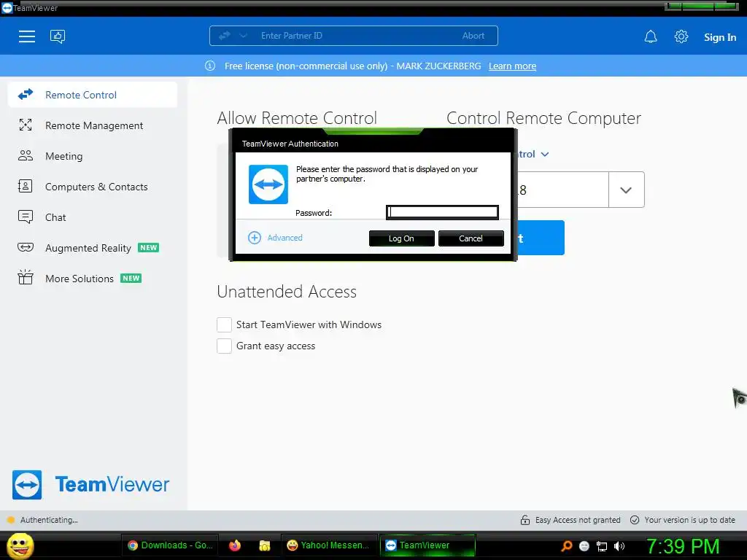Click the Meeting people icon
Image resolution: width=747 pixels, height=560 pixels.
point(26,156)
